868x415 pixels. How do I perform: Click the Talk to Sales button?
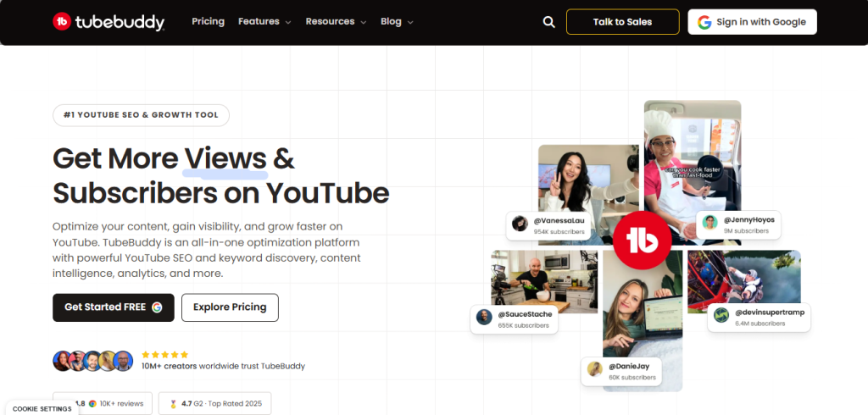623,22
